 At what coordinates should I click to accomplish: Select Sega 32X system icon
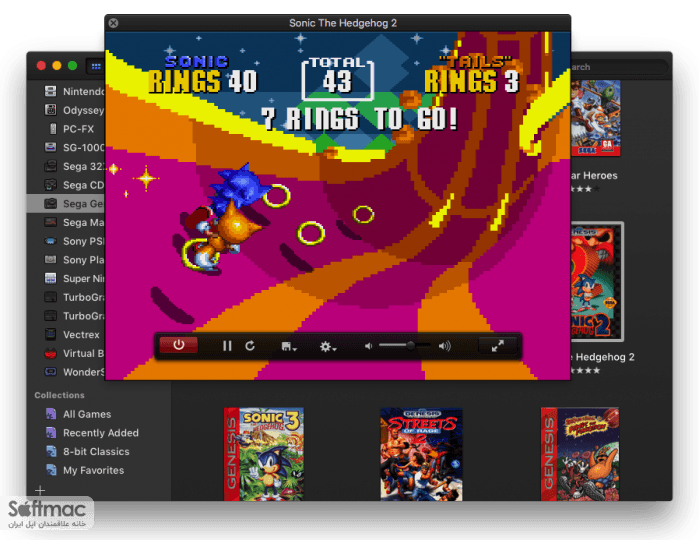51,166
